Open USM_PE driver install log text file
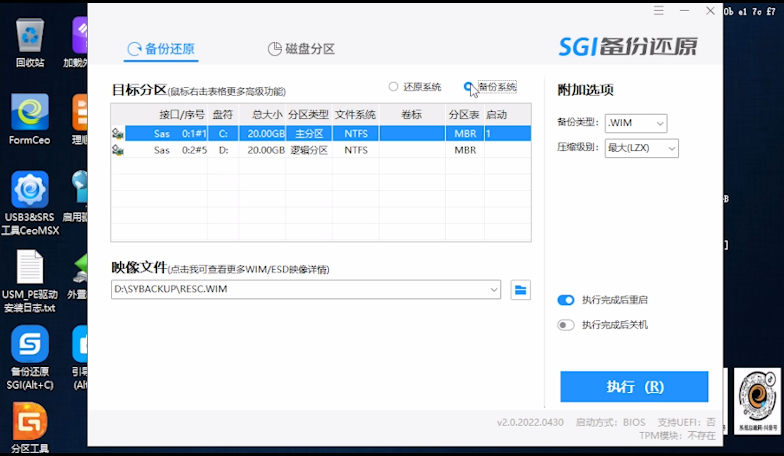Viewport: 784px width, 456px height. [x=30, y=280]
